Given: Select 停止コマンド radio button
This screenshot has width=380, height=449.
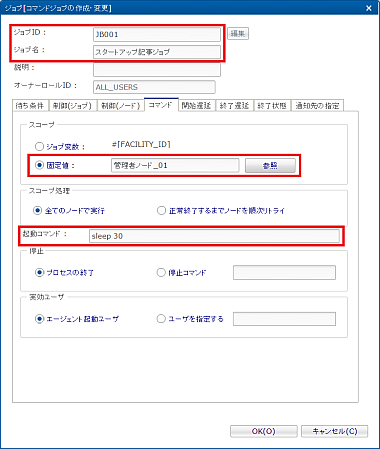Looking at the screenshot, I should click(x=161, y=273).
